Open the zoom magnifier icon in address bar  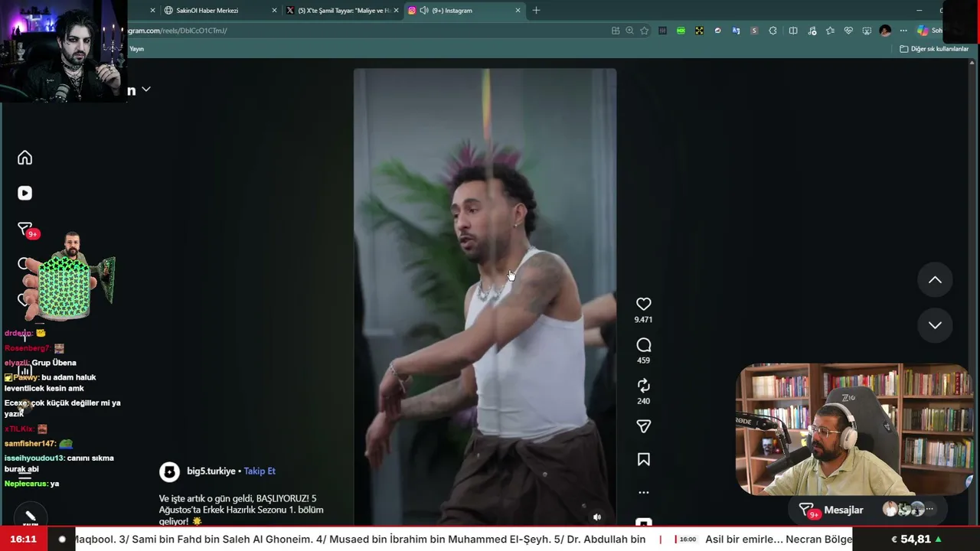(629, 31)
